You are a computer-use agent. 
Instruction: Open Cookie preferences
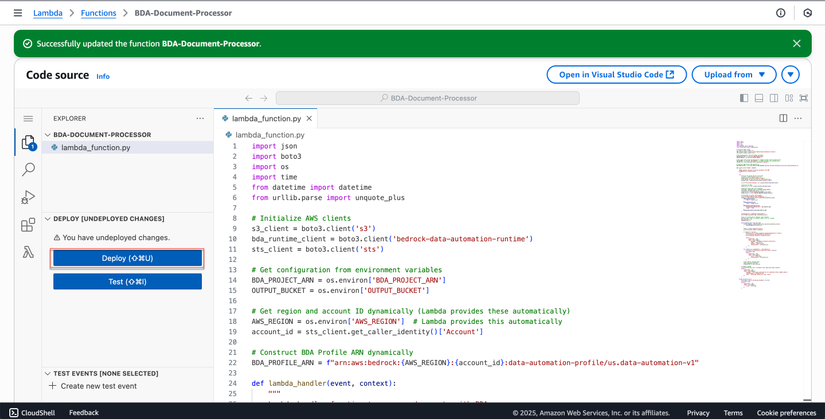tap(787, 413)
